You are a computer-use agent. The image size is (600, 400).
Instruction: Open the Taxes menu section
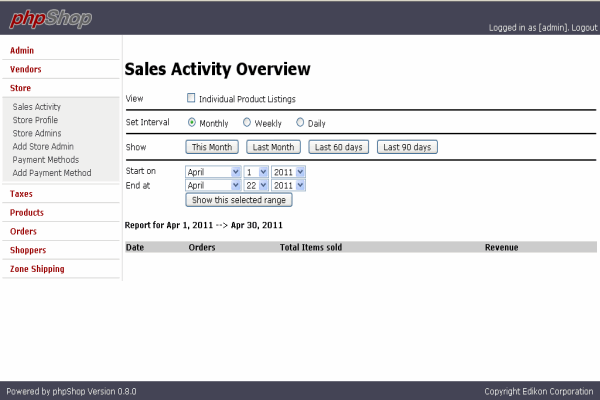pos(21,194)
